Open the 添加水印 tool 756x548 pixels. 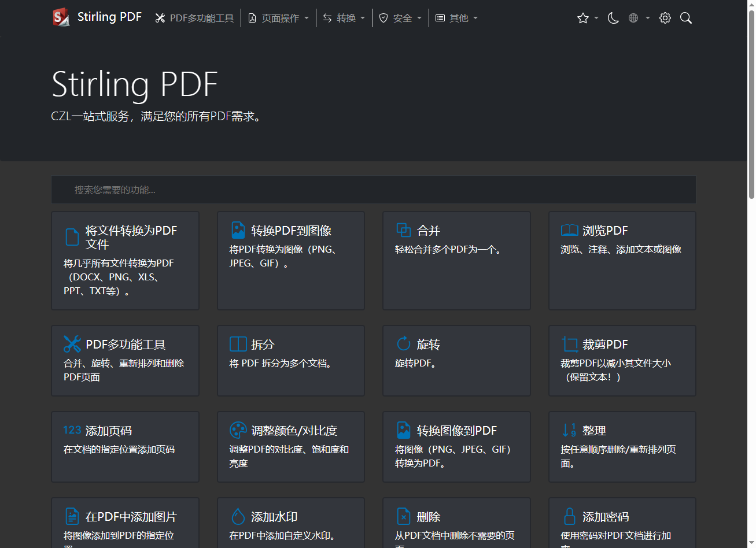point(274,517)
